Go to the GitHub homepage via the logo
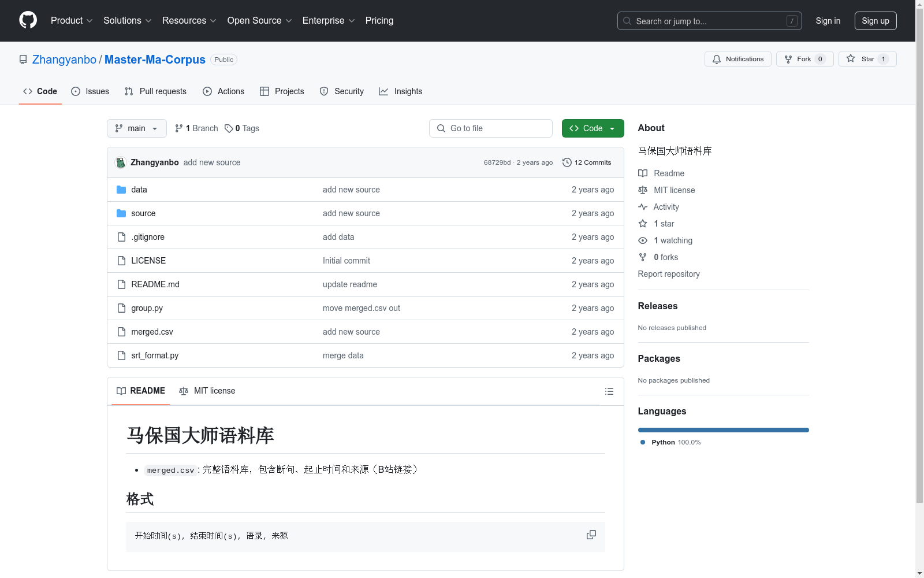This screenshot has height=578, width=924. click(28, 20)
